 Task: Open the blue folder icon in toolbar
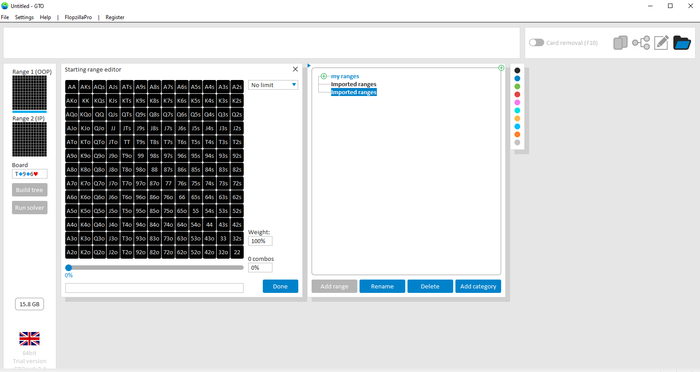(x=682, y=43)
